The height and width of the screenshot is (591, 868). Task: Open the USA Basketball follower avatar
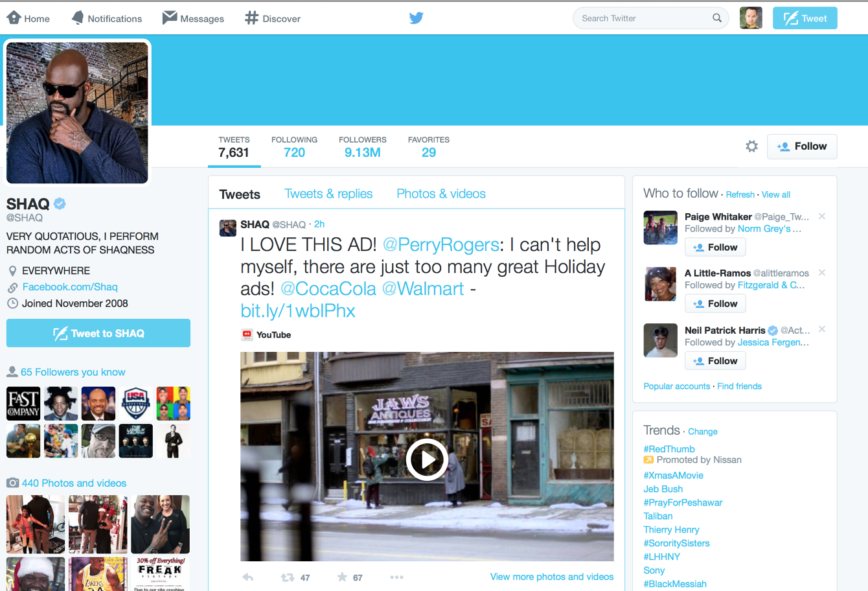136,404
